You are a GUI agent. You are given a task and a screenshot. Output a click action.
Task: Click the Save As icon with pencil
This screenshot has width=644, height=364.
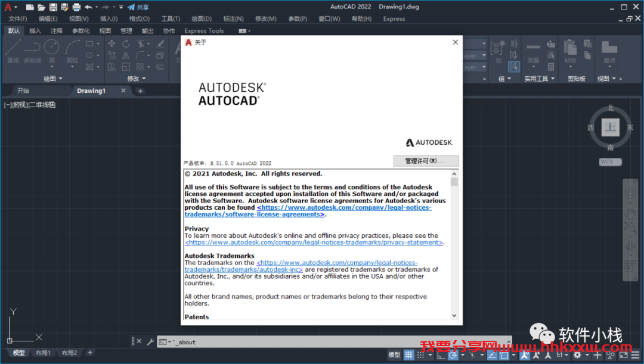(64, 7)
